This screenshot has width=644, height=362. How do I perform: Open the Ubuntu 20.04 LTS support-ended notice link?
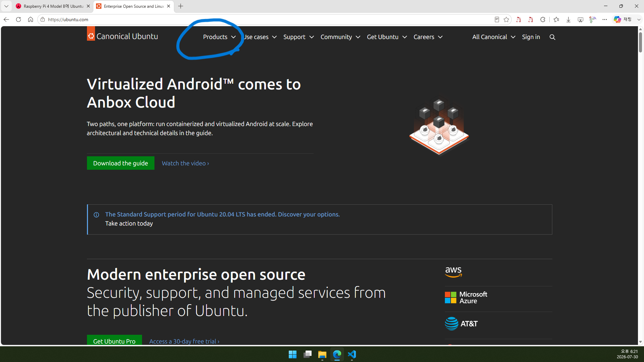(222, 214)
